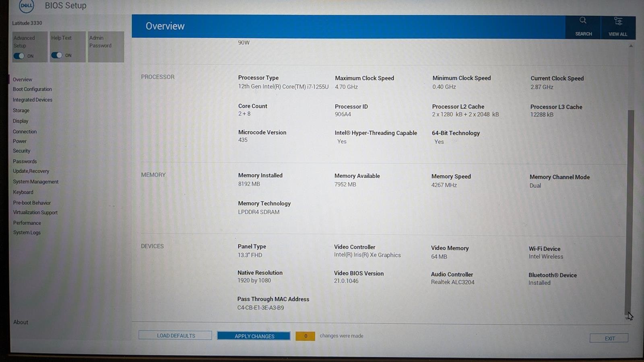Click Panel Type value 13.3" FHD
644x362 pixels.
click(250, 255)
